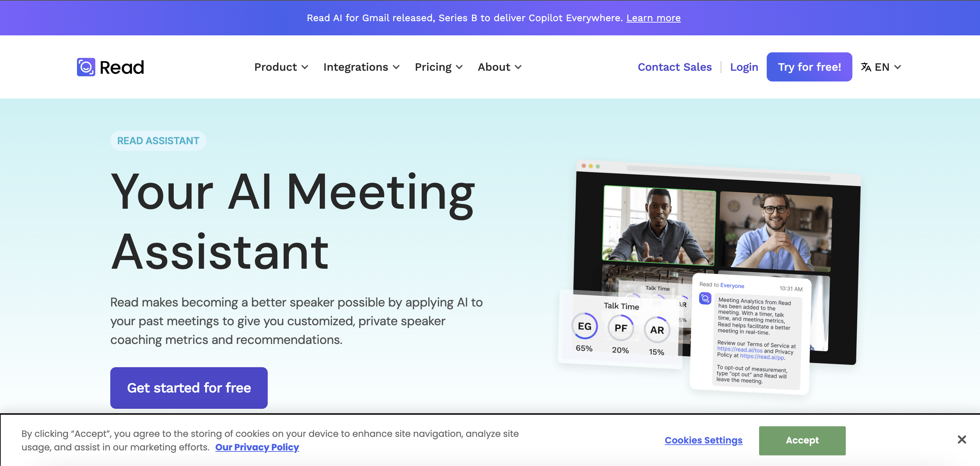Follow the Learn more banner link

point(653,18)
